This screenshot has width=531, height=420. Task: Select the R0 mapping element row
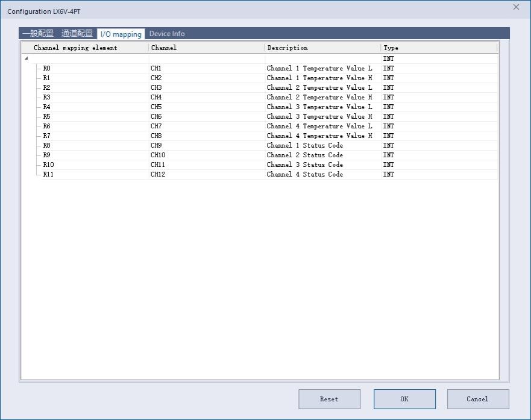click(x=47, y=69)
